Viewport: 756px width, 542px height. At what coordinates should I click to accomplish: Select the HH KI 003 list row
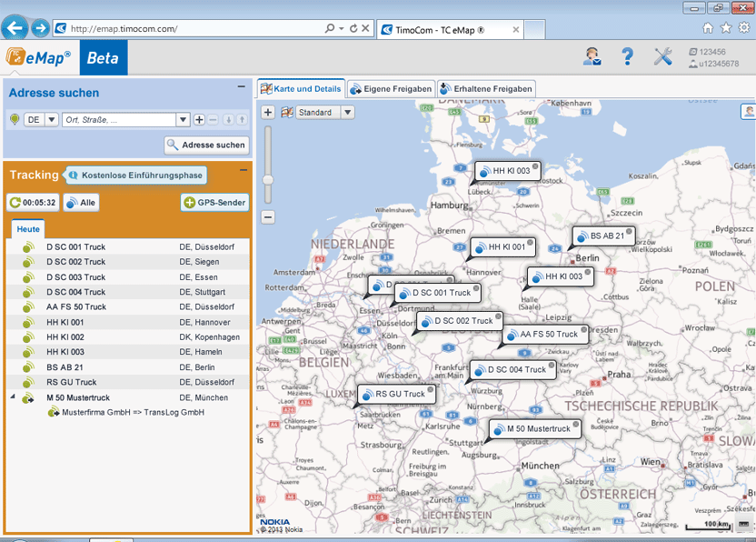tap(128, 352)
